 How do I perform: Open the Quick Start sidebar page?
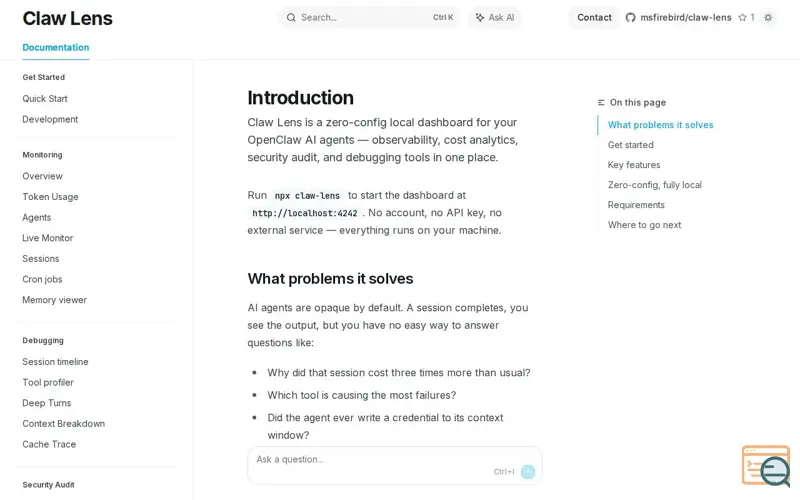(45, 98)
